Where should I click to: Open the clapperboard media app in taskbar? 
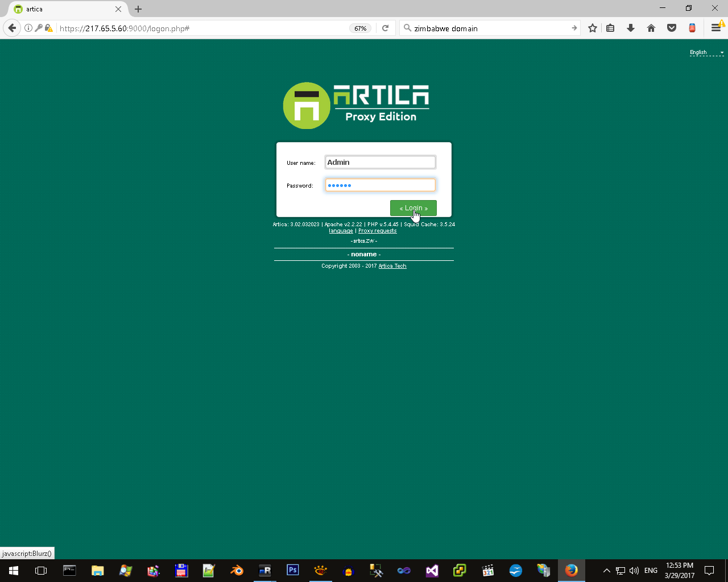tap(488, 571)
